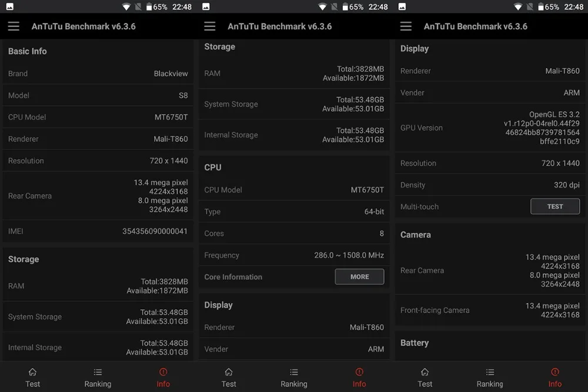Select Renderer Mali-T860 in right Display section
The width and height of the screenshot is (588, 392).
[563, 71]
